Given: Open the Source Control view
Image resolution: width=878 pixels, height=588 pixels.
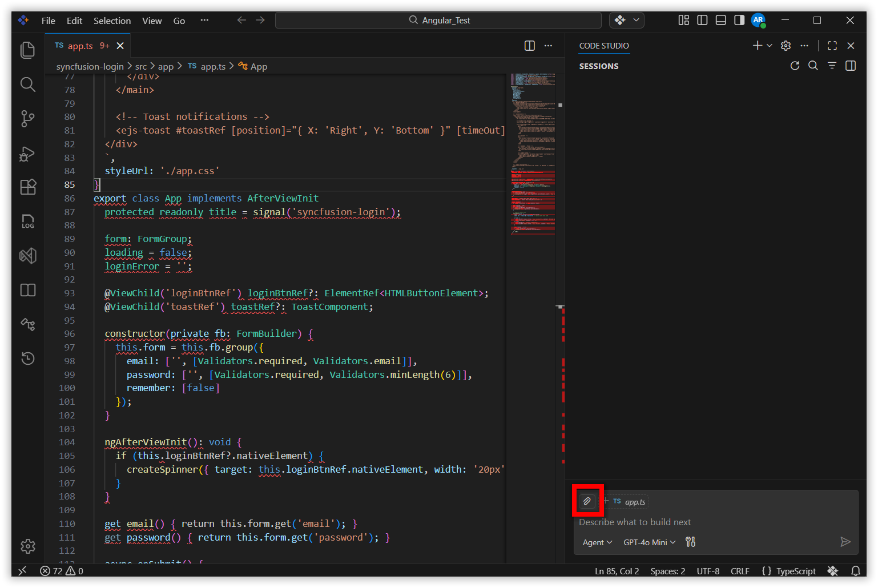Looking at the screenshot, I should (x=27, y=119).
